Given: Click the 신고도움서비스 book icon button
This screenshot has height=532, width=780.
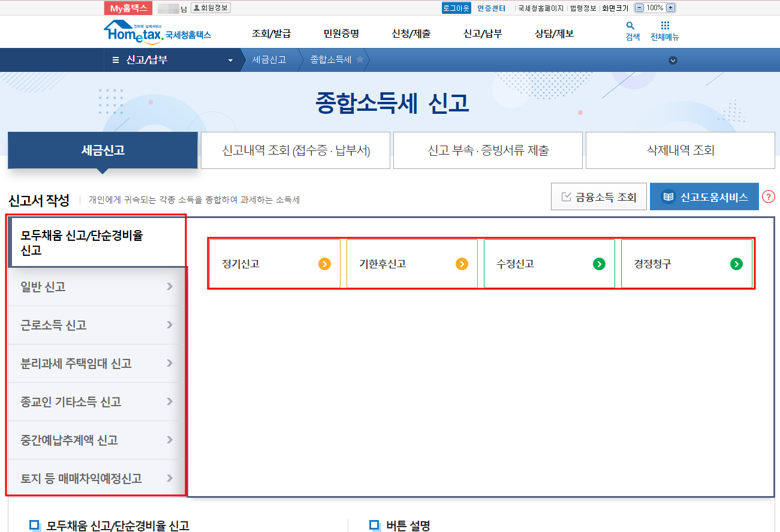Looking at the screenshot, I should tap(668, 196).
